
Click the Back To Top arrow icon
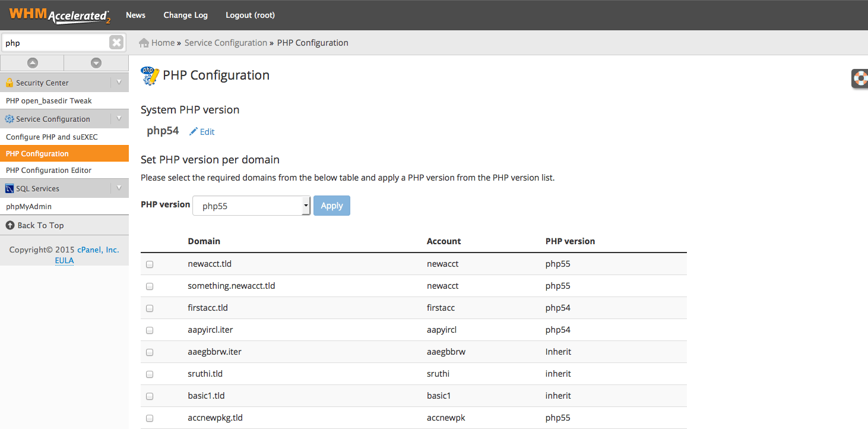pyautogui.click(x=10, y=225)
